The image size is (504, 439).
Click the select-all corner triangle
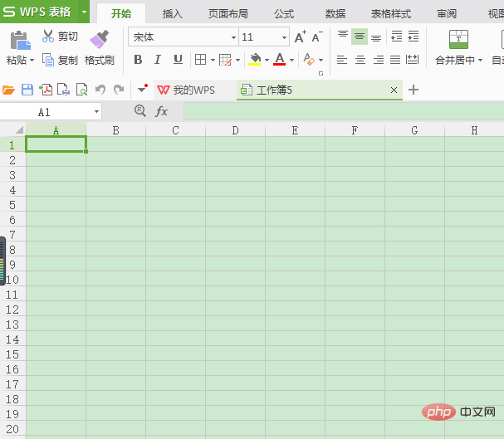(19, 129)
